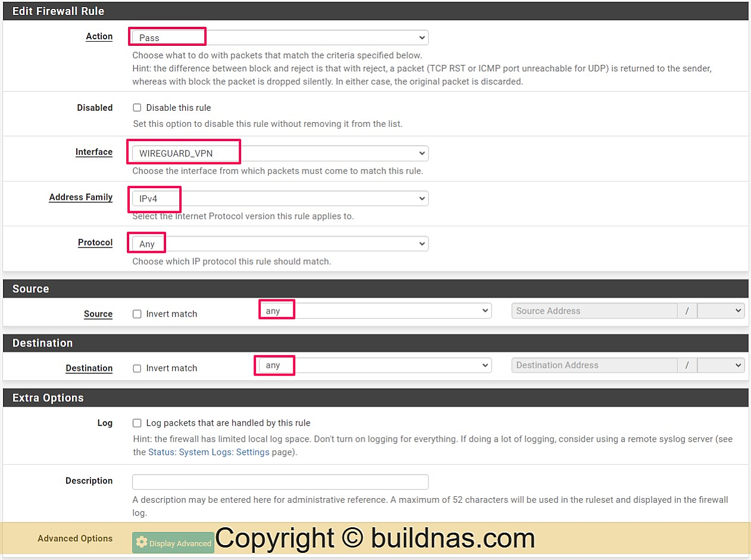Image resolution: width=751 pixels, height=560 pixels.
Task: Click the underlined Interface label
Action: pos(94,152)
